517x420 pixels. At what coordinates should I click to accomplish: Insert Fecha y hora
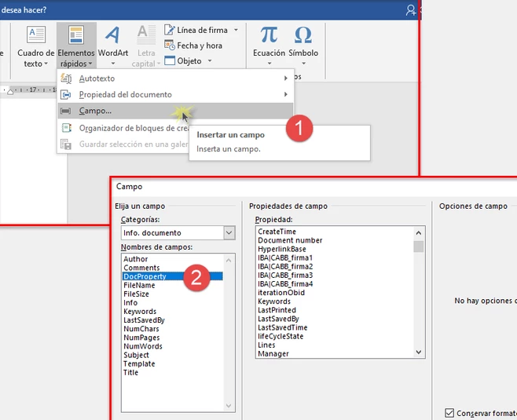pos(193,46)
